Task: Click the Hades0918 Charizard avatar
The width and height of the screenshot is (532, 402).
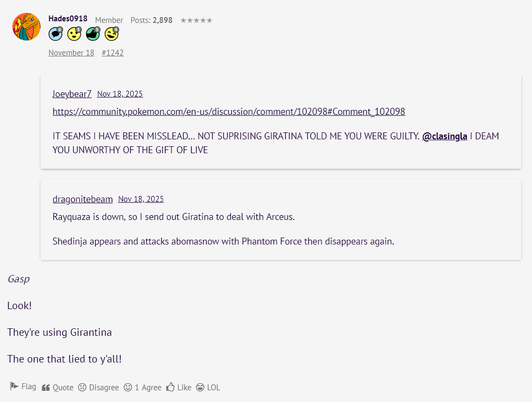Action: point(27,27)
